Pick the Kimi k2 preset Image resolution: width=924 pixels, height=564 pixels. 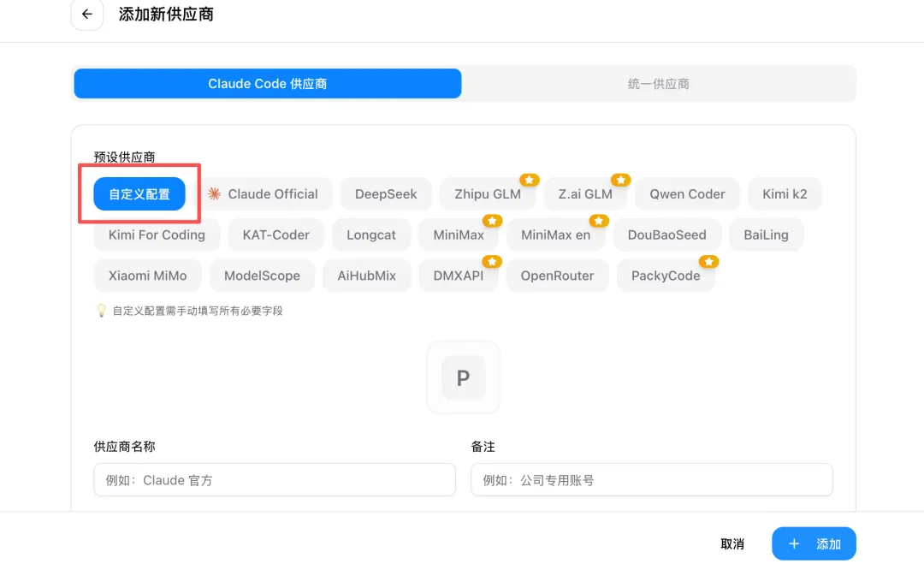(785, 194)
